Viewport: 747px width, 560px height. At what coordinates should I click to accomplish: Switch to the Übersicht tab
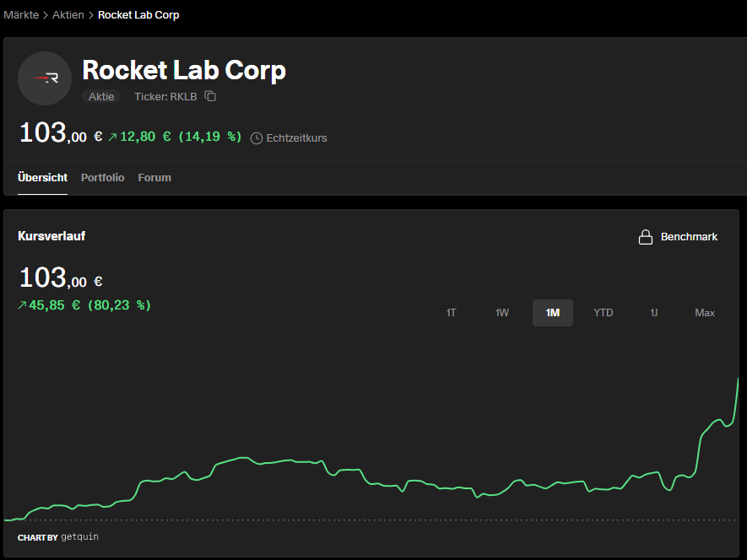point(42,178)
